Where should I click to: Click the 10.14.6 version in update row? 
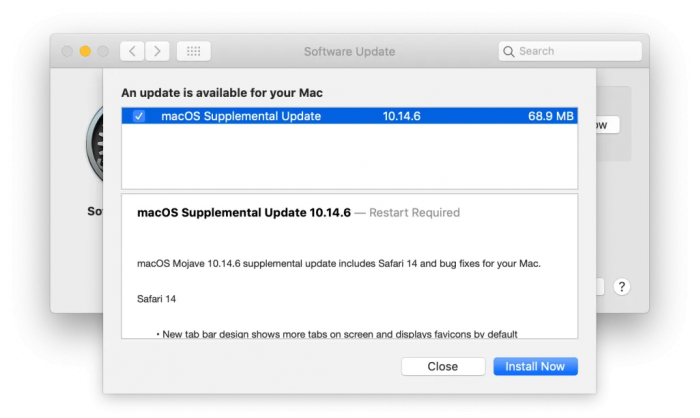[x=401, y=116]
